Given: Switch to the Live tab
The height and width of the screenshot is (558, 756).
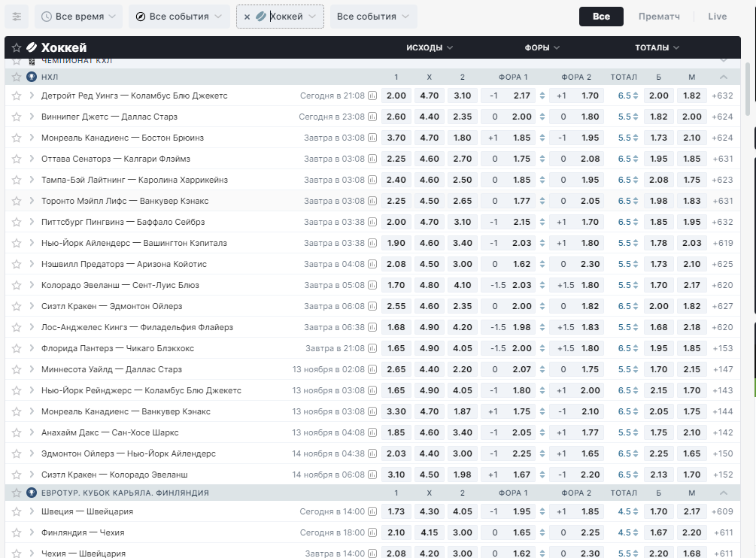Looking at the screenshot, I should pyautogui.click(x=718, y=17).
